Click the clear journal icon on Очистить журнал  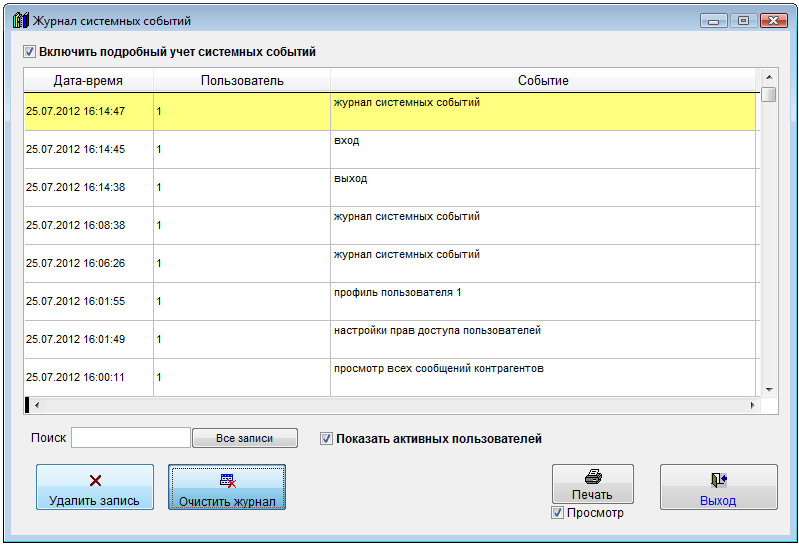tap(228, 480)
